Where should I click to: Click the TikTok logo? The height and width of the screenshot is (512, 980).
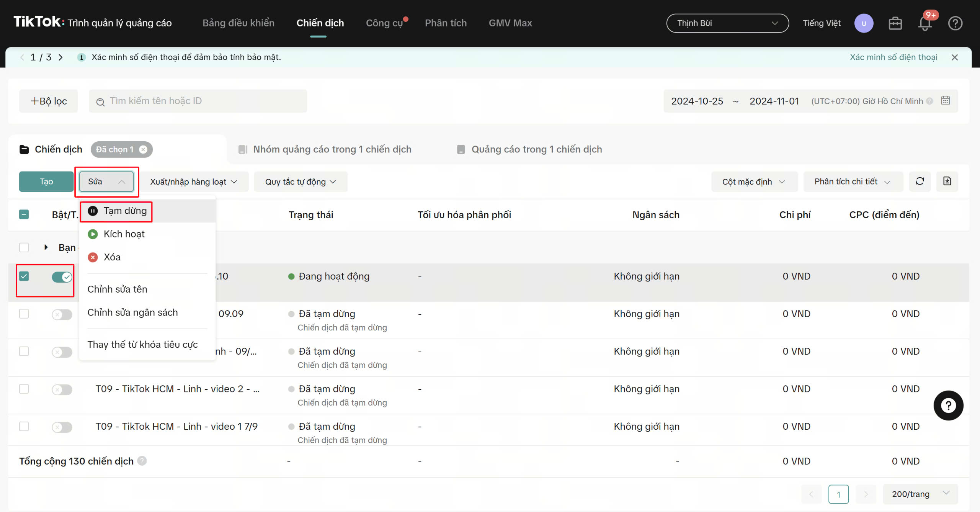39,22
